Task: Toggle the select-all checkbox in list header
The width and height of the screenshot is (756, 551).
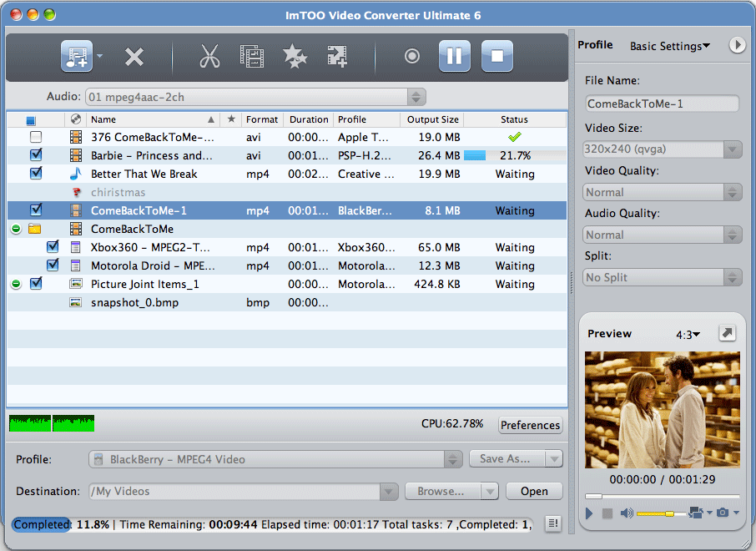Action: point(31,120)
